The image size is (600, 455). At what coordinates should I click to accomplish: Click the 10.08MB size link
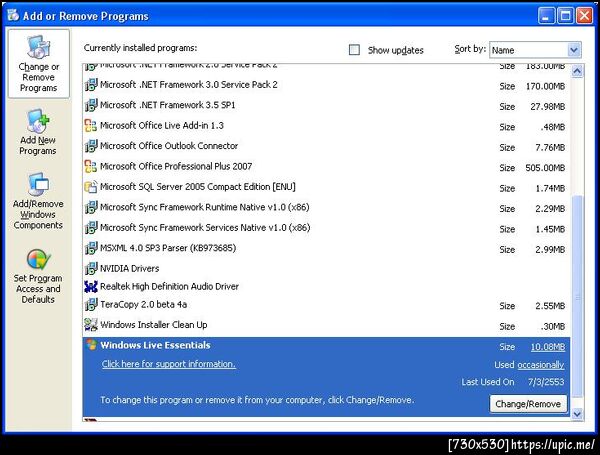(x=548, y=347)
